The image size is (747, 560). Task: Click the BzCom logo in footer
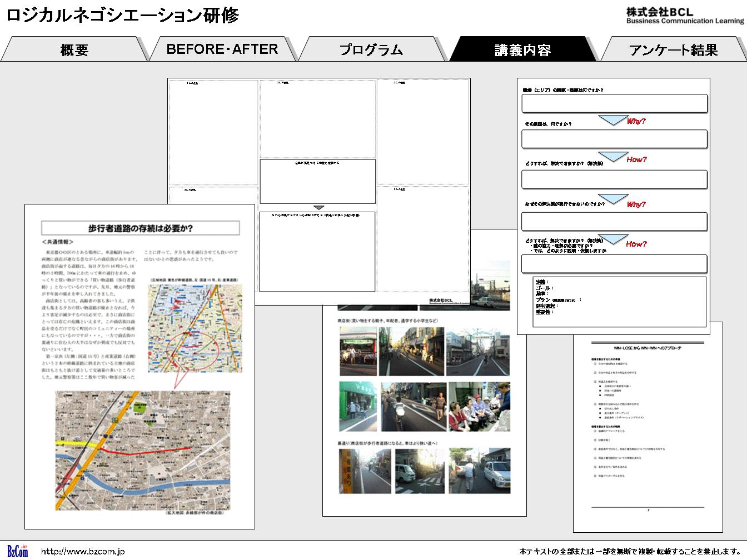(18, 551)
